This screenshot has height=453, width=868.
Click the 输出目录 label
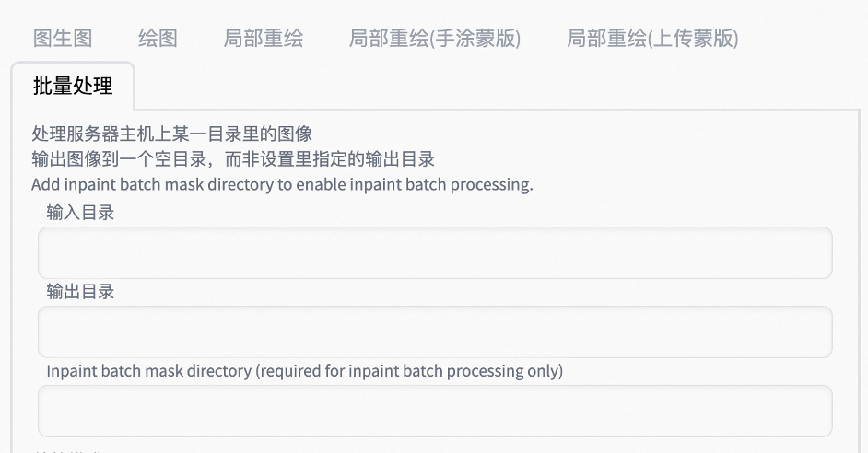tap(81, 292)
